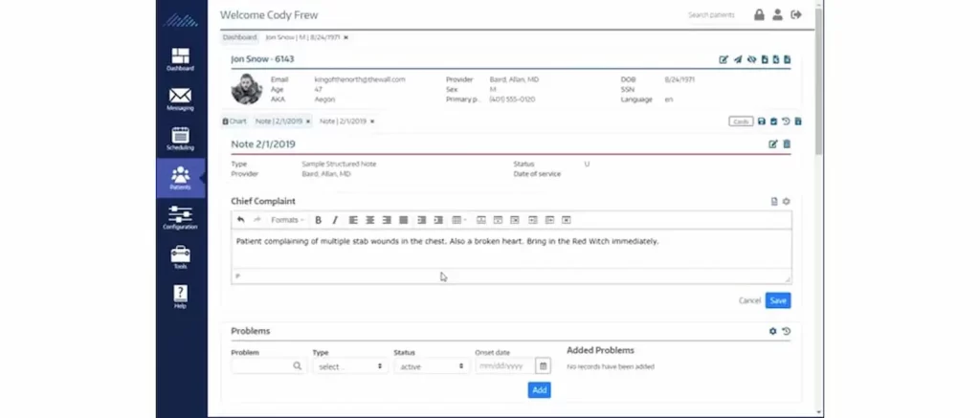Toggle italic formatting
The image size is (980, 418).
click(x=335, y=220)
